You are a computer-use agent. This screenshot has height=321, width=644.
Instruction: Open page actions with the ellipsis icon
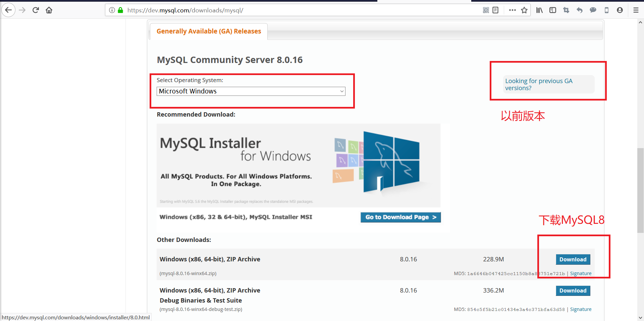512,10
